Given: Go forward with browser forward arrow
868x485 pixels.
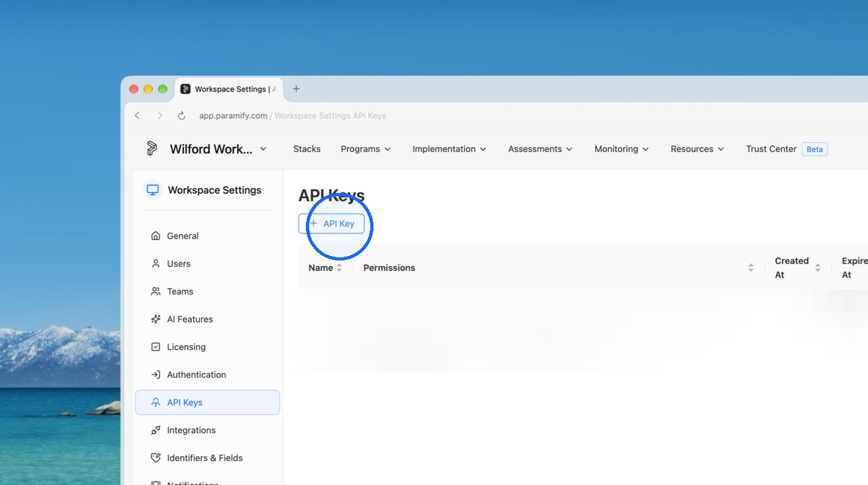Looking at the screenshot, I should click(x=160, y=115).
